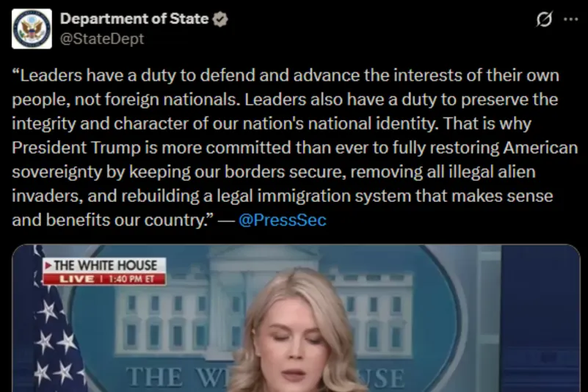The image size is (588, 392).
Task: Click the red LIVE badge in video
Action: click(77, 279)
